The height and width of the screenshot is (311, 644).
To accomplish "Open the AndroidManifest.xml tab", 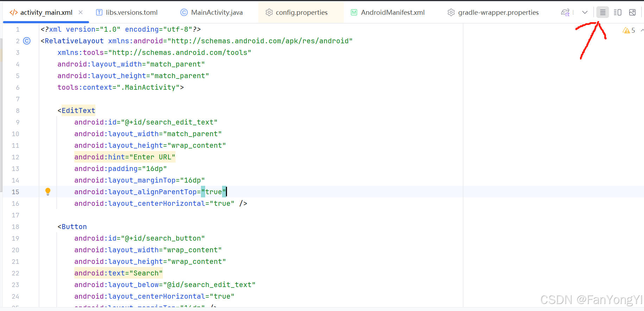I will [x=388, y=13].
